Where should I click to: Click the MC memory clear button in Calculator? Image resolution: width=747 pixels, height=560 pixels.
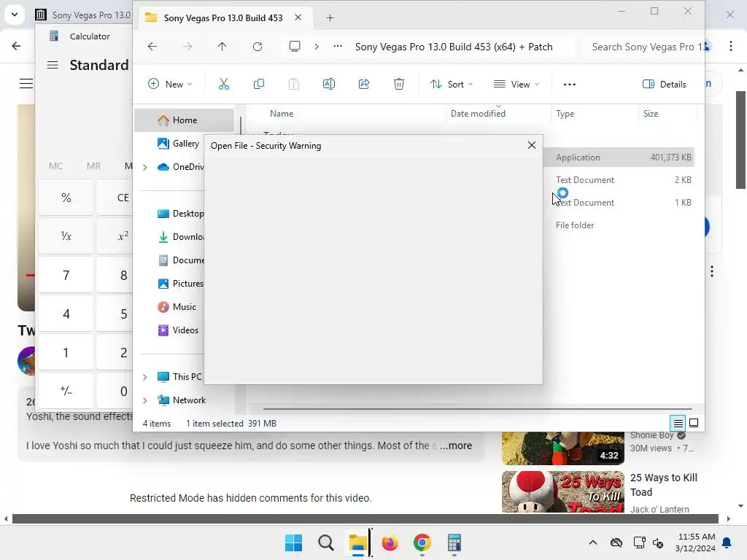pos(55,166)
